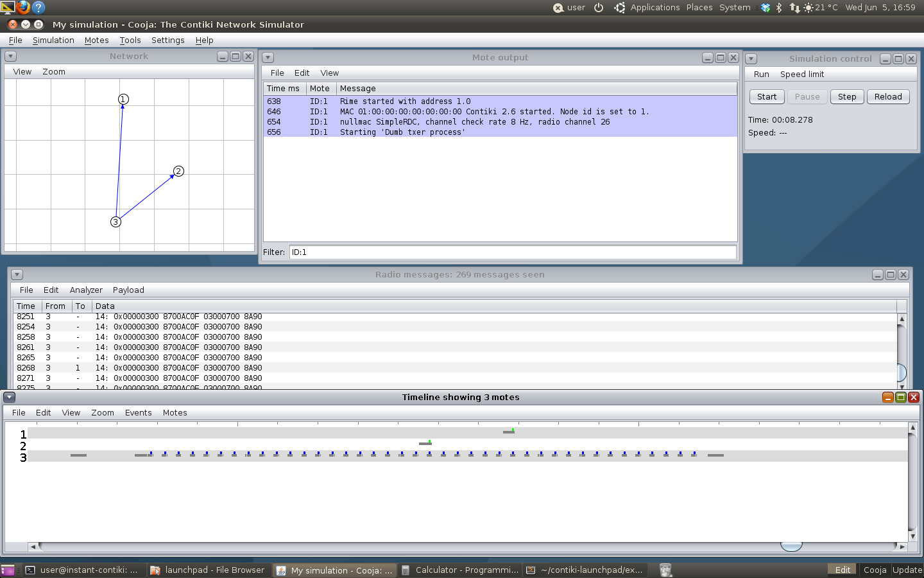Click the Filter field containing ID:1

pos(513,252)
